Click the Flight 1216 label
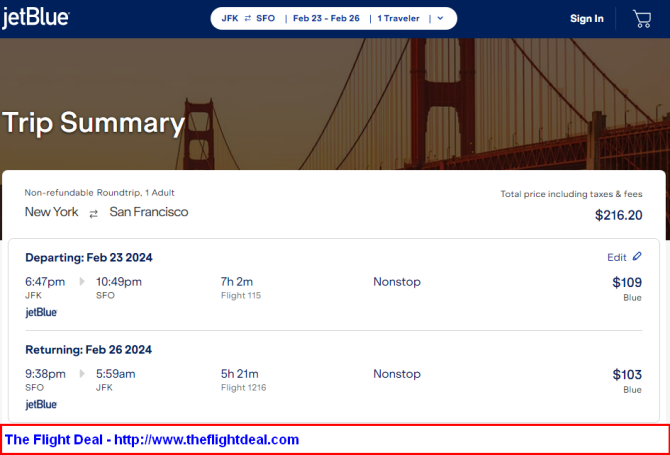This screenshot has height=455, width=670. click(x=244, y=388)
